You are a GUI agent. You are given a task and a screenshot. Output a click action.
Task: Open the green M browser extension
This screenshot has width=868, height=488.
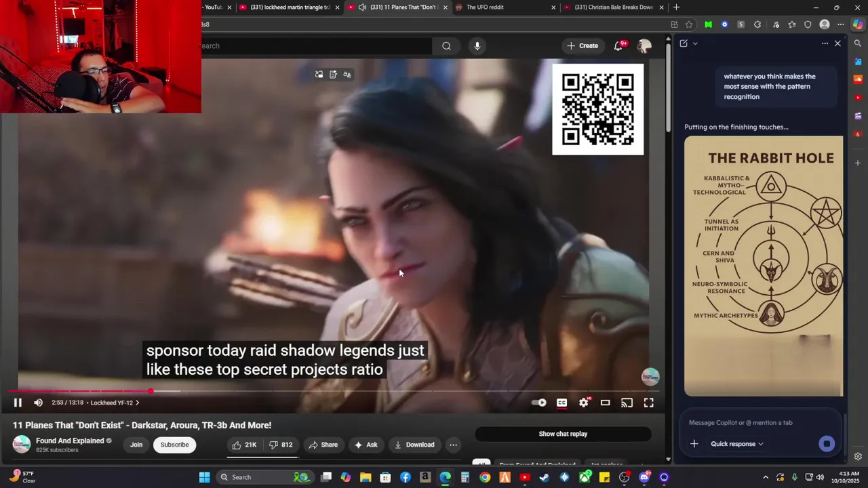[x=708, y=24]
